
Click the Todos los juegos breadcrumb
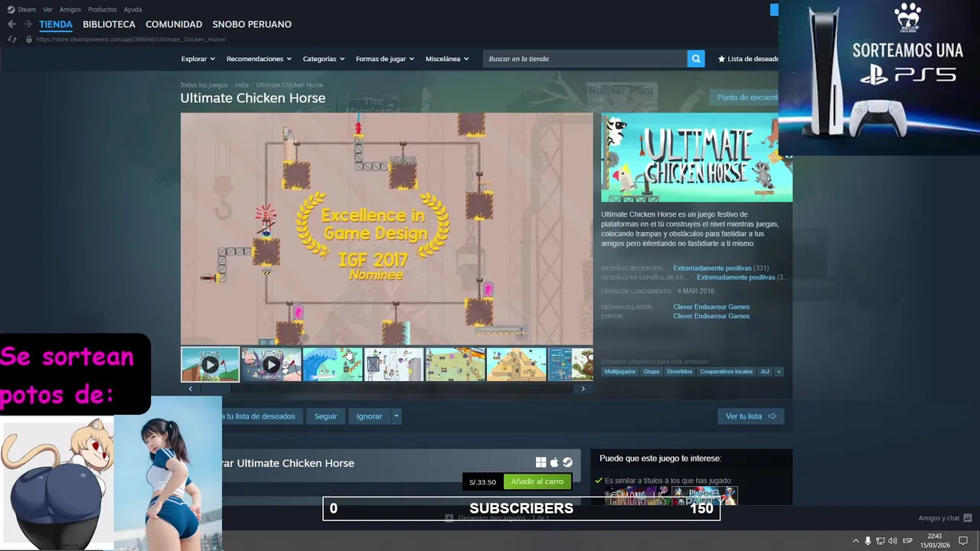coord(204,85)
